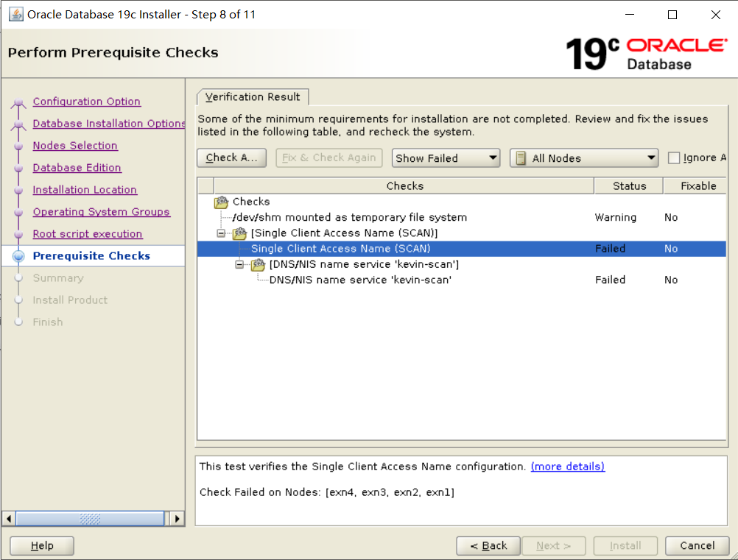The image size is (738, 560).
Task: Select the Verification Result tab
Action: tap(253, 97)
